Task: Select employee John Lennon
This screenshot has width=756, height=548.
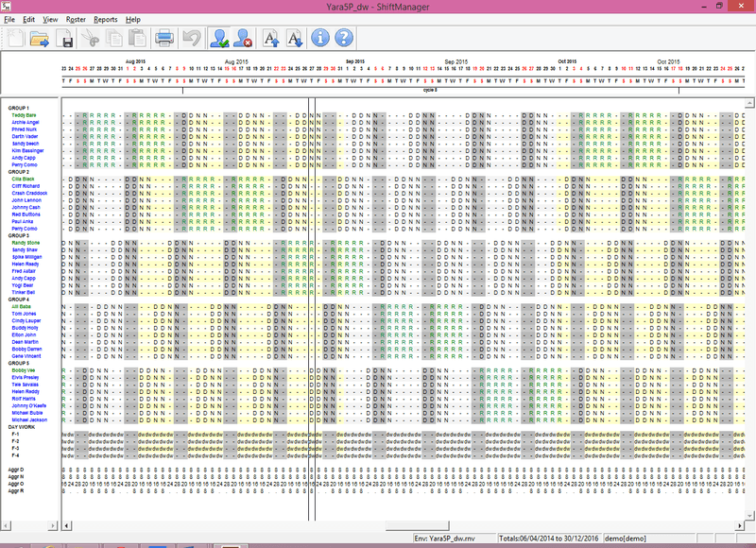Action: (26, 200)
